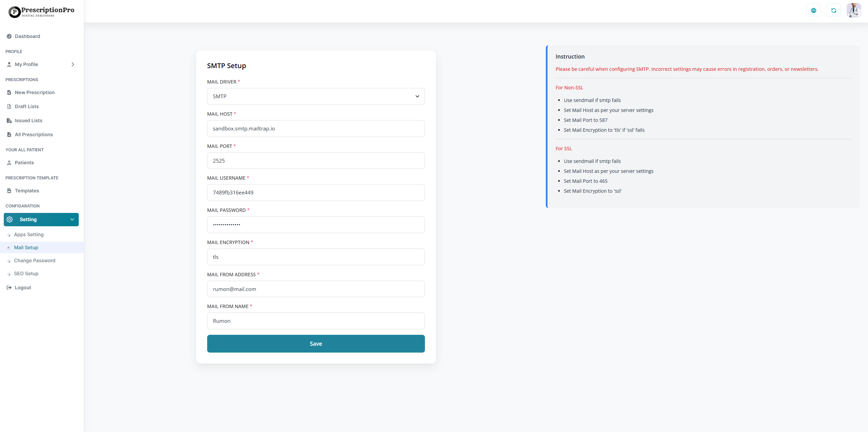The image size is (868, 432).
Task: Open Draft Lists in the sidebar
Action: tap(9, 106)
